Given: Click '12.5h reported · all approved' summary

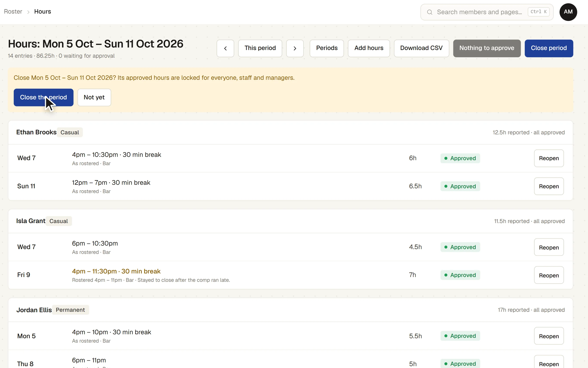Looking at the screenshot, I should coord(529,132).
